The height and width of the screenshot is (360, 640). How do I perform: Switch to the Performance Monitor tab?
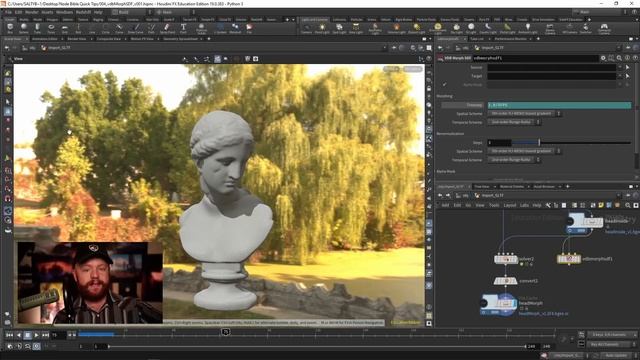510,39
